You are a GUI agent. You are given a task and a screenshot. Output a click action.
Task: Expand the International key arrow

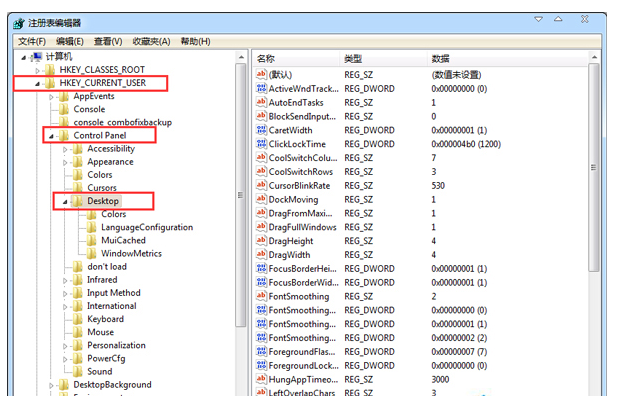coord(65,307)
